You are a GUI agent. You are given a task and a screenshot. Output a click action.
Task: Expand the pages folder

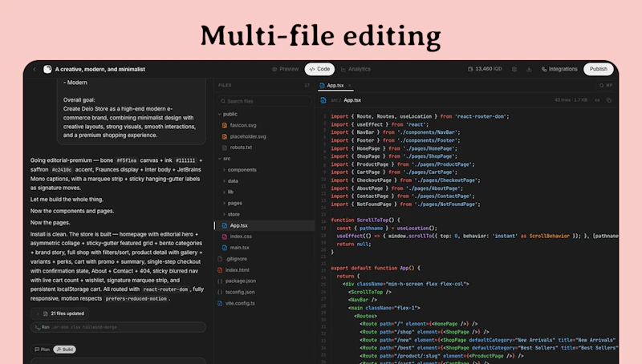232,204
